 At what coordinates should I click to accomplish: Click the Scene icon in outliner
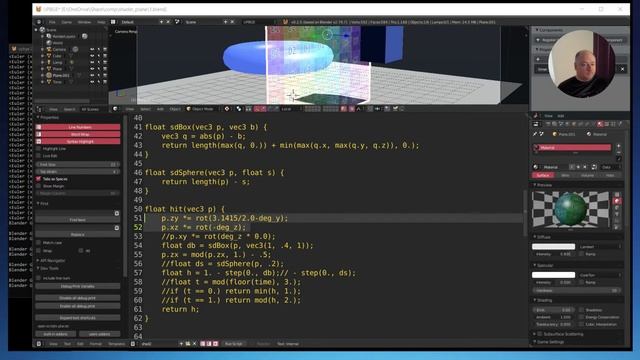click(x=42, y=30)
